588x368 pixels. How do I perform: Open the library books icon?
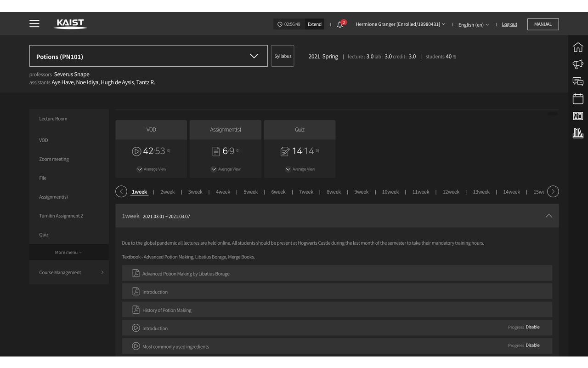578,133
